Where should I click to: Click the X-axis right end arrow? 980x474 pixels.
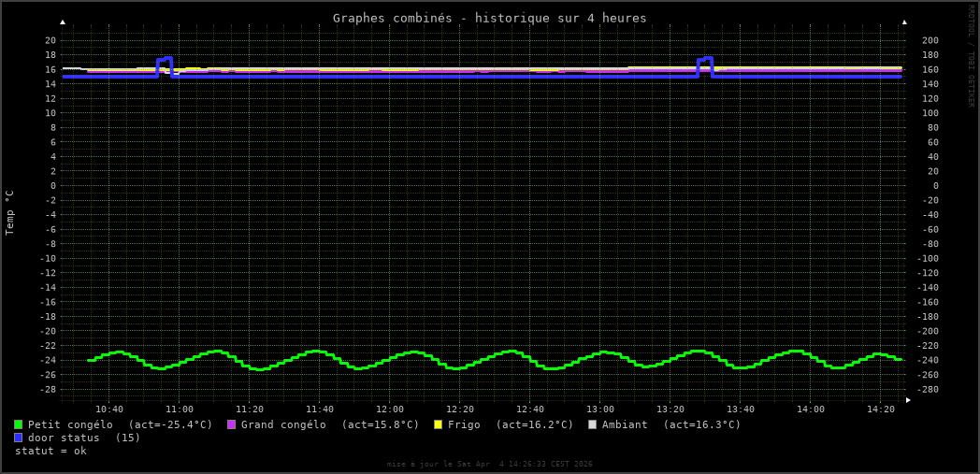(x=908, y=400)
